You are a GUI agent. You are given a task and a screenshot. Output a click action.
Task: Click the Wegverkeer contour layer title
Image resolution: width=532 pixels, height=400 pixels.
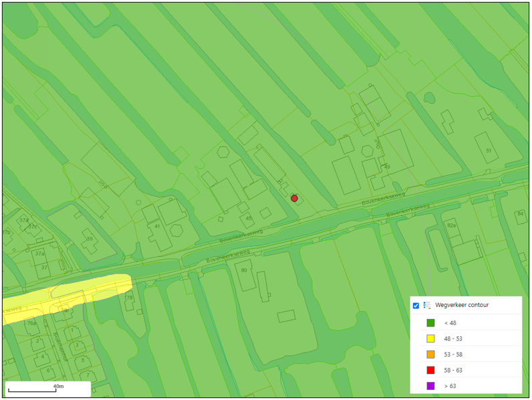pyautogui.click(x=462, y=306)
